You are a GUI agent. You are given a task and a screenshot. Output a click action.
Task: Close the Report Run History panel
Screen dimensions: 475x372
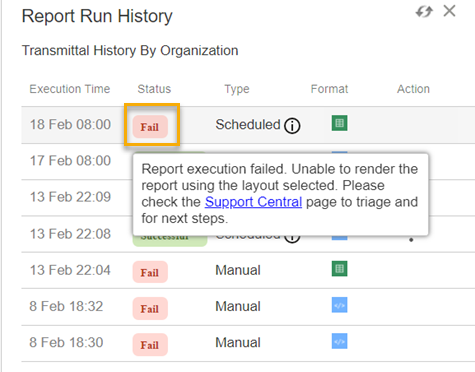pos(449,11)
